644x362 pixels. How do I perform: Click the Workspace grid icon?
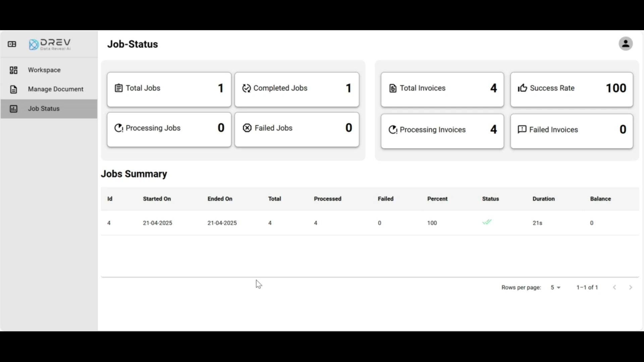[13, 70]
